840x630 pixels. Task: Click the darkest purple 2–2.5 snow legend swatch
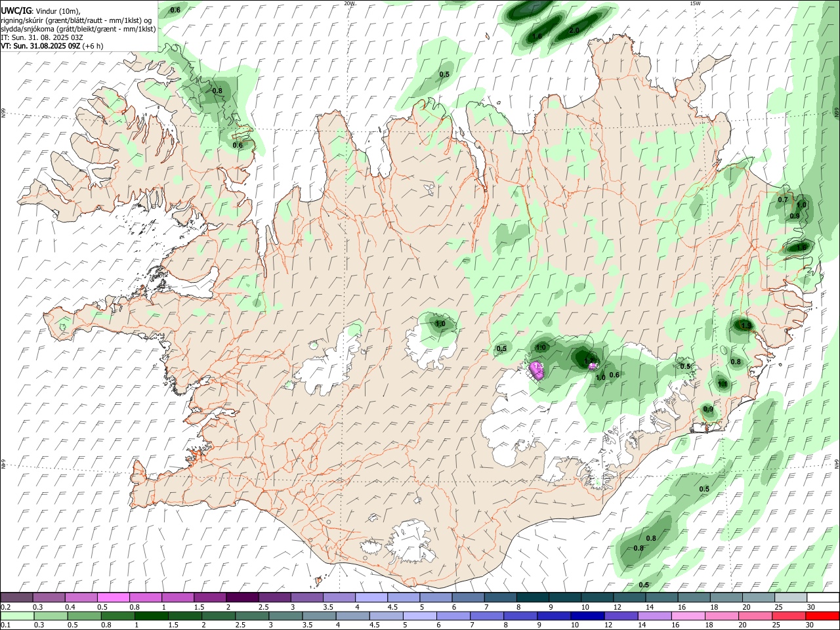pyautogui.click(x=241, y=598)
